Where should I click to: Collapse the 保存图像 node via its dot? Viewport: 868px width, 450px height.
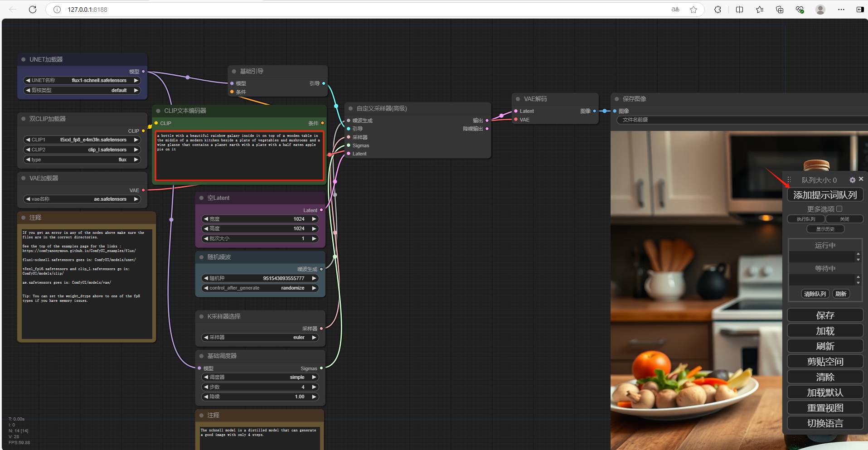click(616, 99)
